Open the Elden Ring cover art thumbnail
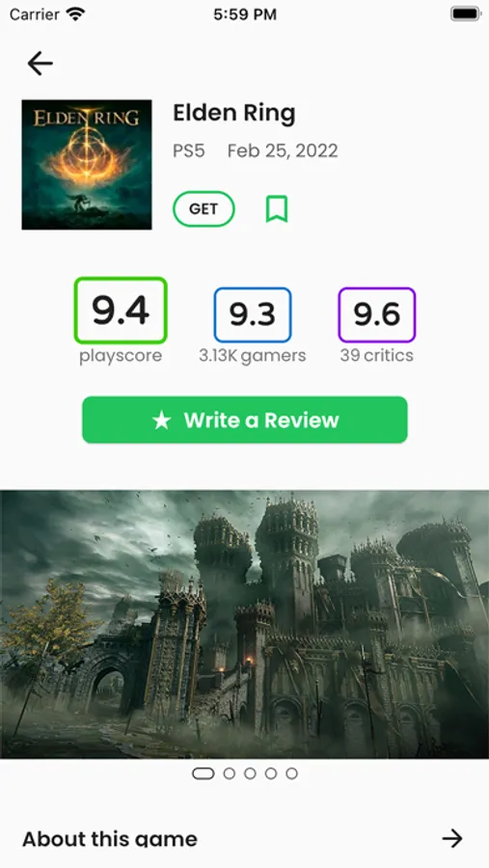This screenshot has width=489, height=868. click(87, 164)
